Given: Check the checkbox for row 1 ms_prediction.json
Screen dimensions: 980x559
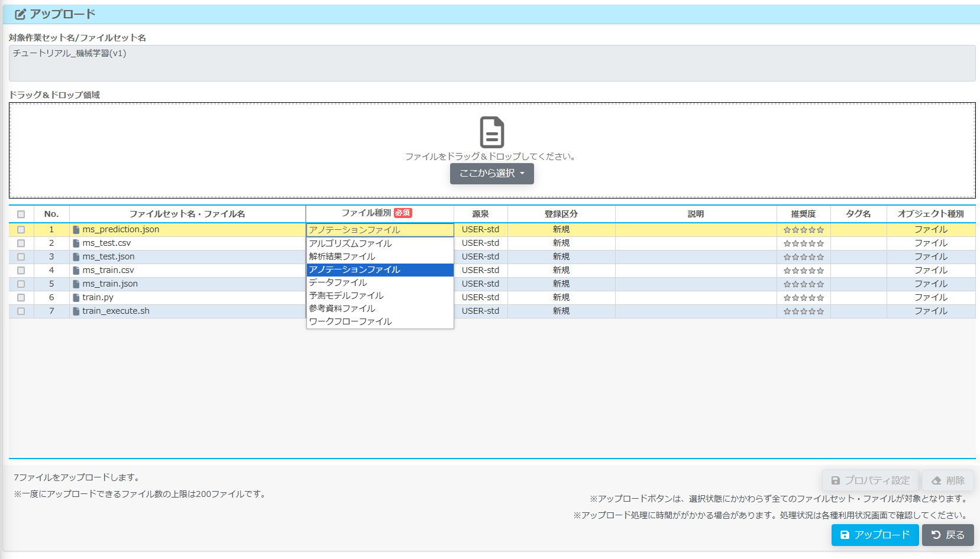Looking at the screenshot, I should (x=21, y=230).
